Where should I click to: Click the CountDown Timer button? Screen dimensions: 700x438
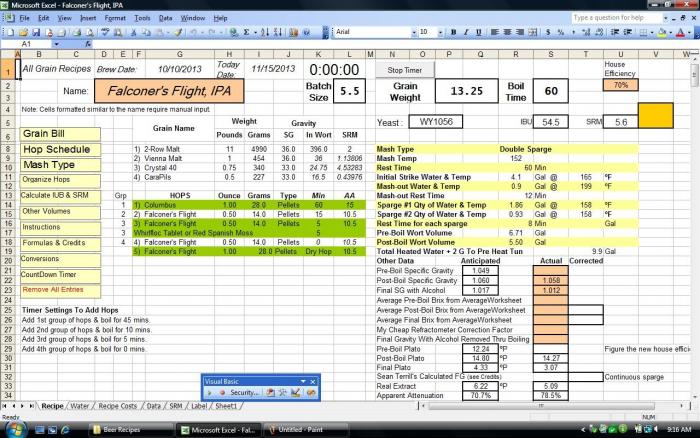click(x=60, y=275)
